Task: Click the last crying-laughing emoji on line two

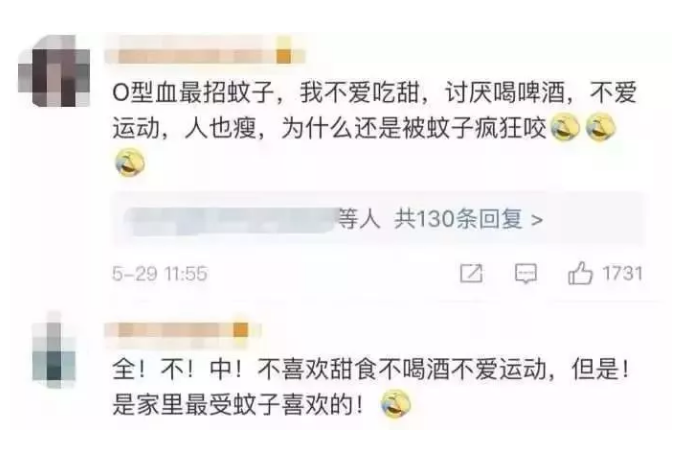Action: click(601, 127)
